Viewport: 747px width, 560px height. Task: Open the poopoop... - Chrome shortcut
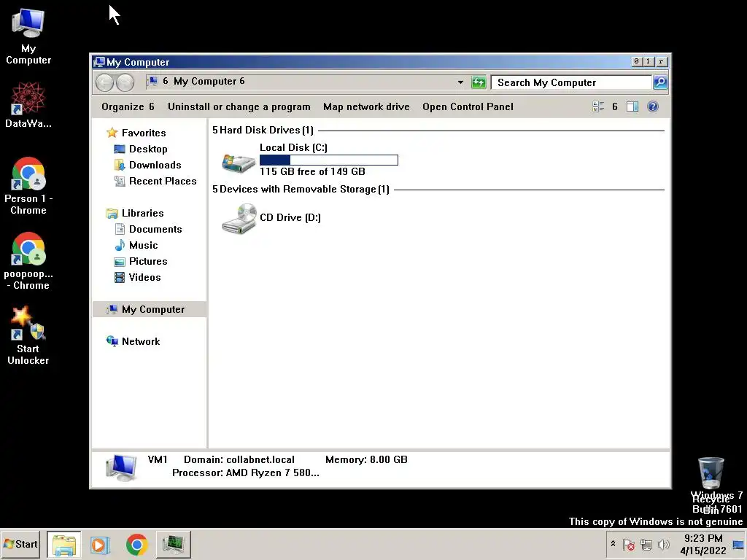[x=28, y=261]
